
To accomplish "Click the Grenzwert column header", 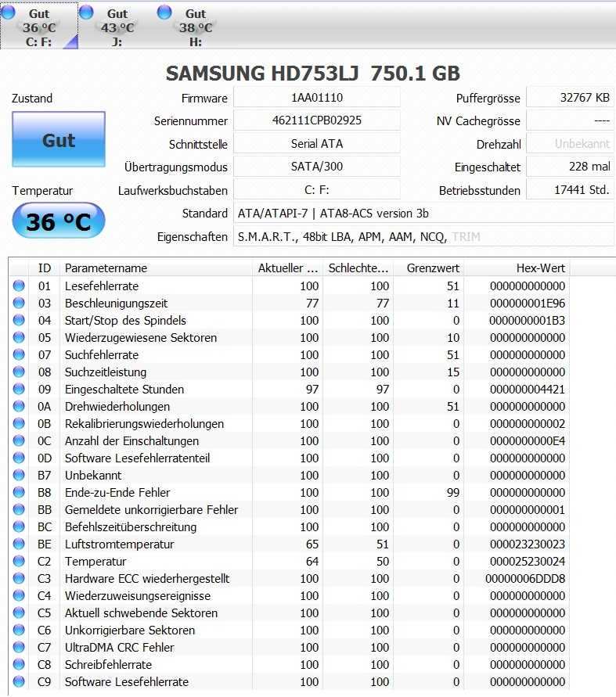I will 429,268.
